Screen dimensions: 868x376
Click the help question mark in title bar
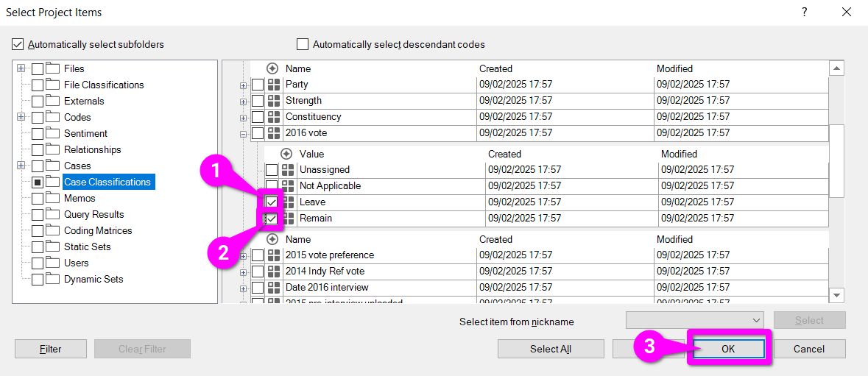pos(805,12)
